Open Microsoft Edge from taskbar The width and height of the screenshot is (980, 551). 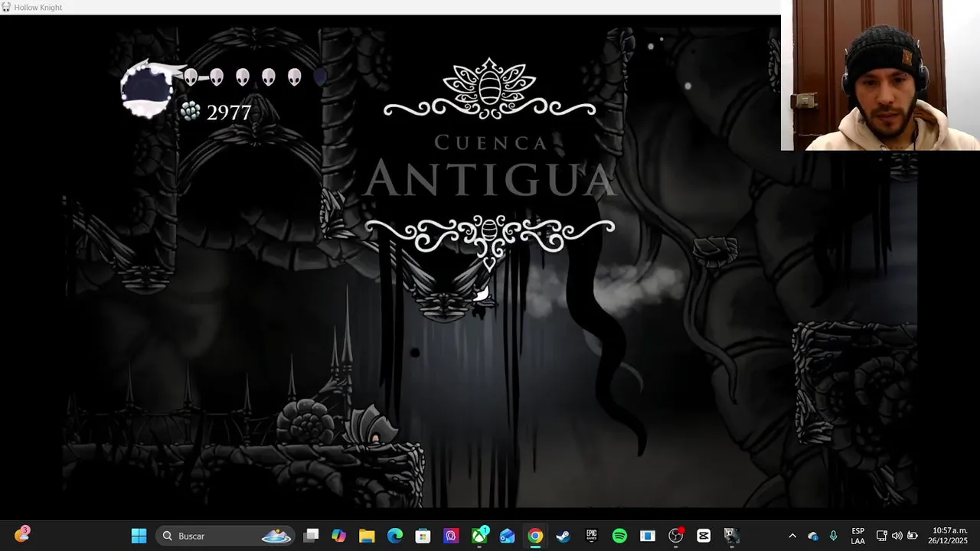[x=395, y=536]
